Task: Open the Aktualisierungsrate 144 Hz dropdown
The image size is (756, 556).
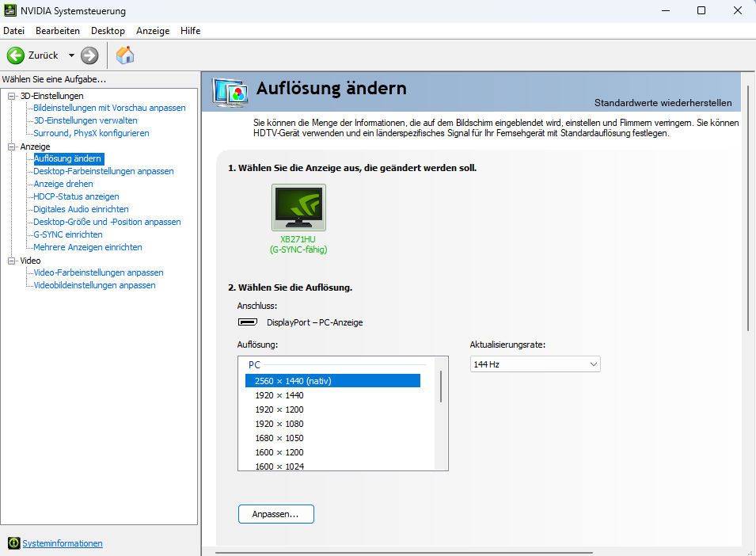Action: pos(535,364)
